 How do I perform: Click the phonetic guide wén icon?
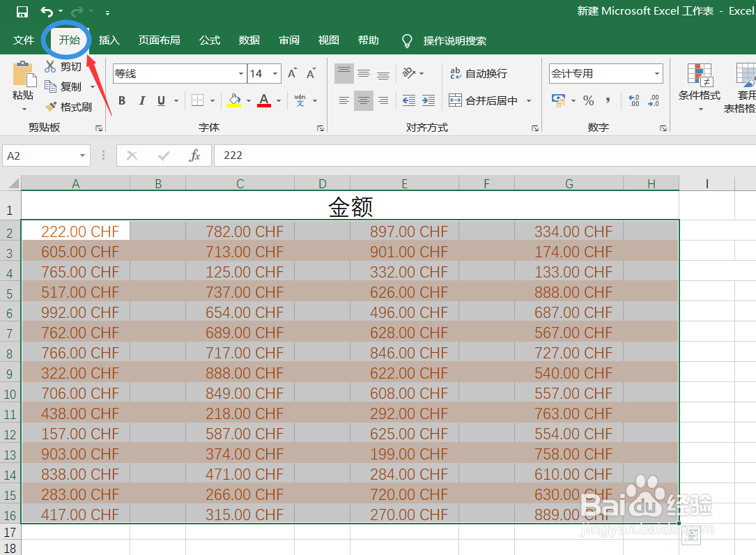[300, 100]
